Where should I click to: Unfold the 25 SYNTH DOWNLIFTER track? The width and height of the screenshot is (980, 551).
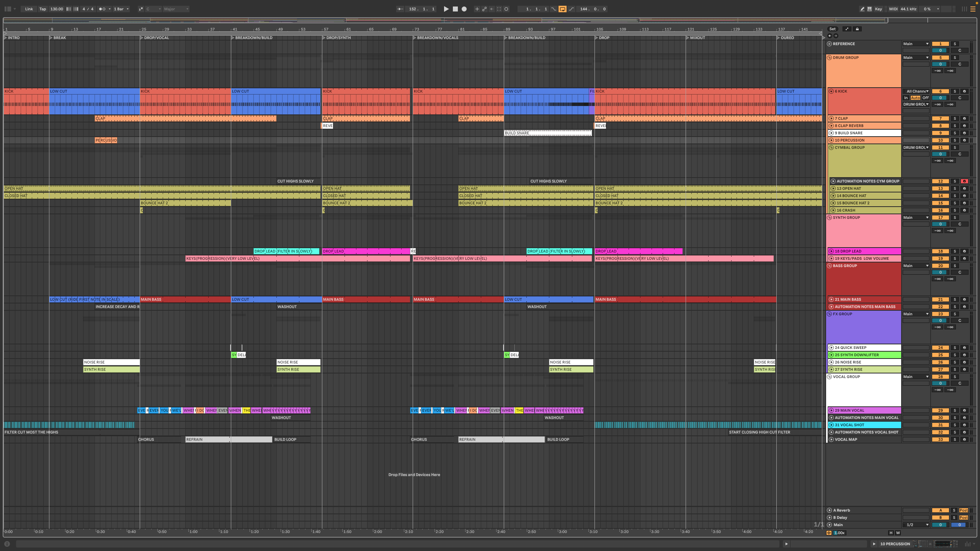pos(831,355)
